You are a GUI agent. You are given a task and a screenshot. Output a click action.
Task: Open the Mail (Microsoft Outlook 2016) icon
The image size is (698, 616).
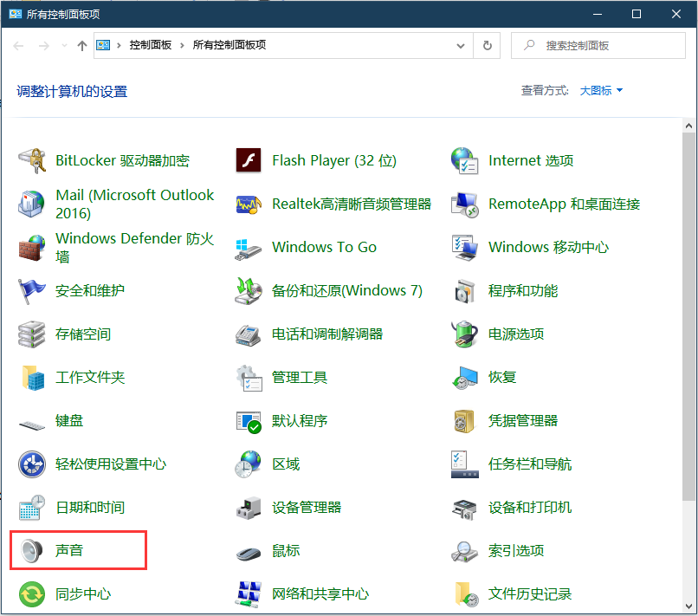[32, 204]
